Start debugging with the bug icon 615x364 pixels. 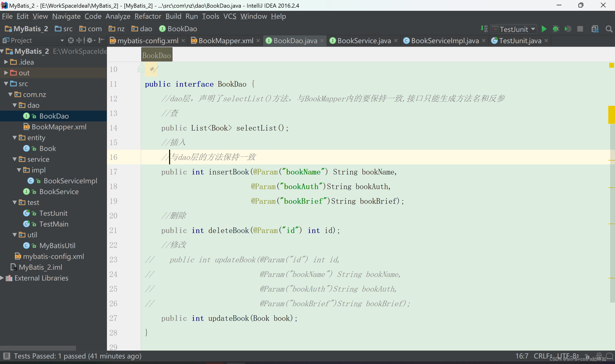pyautogui.click(x=556, y=29)
